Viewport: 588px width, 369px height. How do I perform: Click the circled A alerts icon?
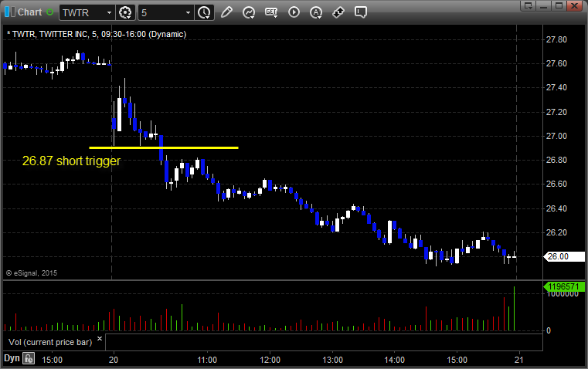point(316,12)
